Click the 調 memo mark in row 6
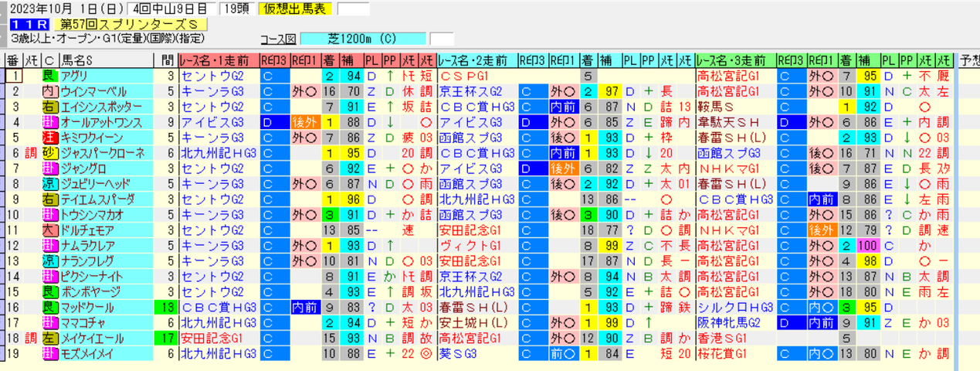 [x=32, y=153]
